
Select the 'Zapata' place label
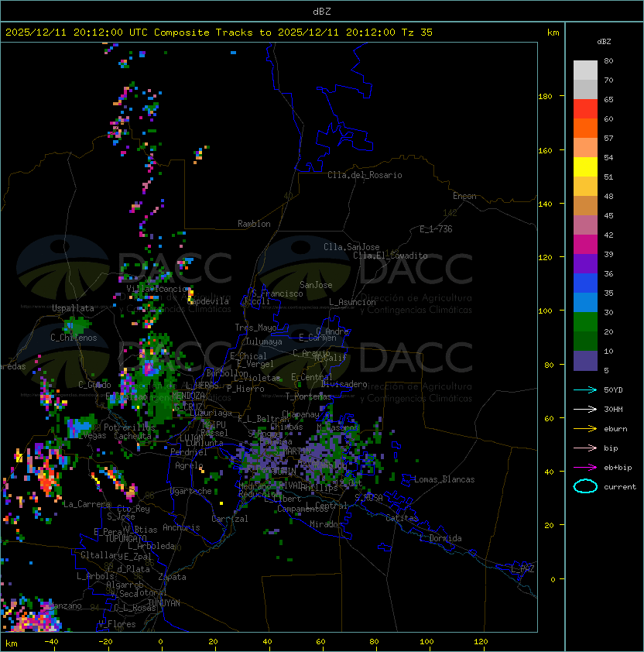point(172,577)
